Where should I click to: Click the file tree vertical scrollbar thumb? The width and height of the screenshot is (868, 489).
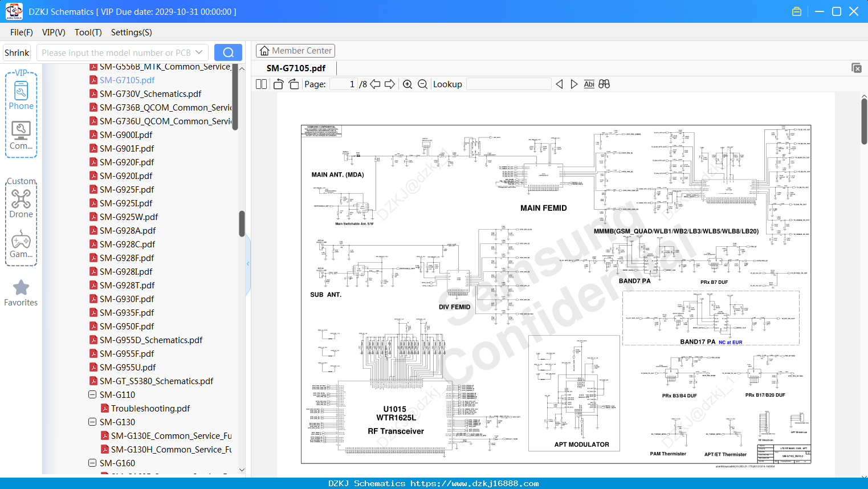click(242, 223)
